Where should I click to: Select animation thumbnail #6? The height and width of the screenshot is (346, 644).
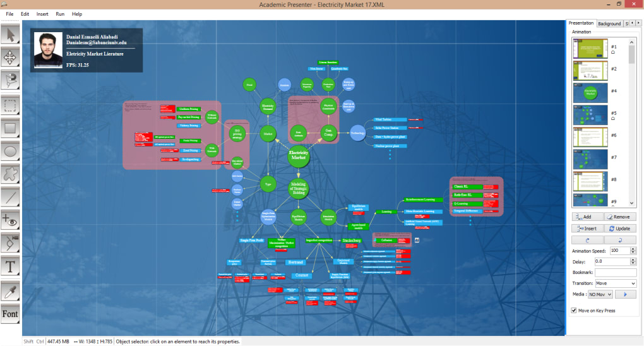pyautogui.click(x=590, y=137)
